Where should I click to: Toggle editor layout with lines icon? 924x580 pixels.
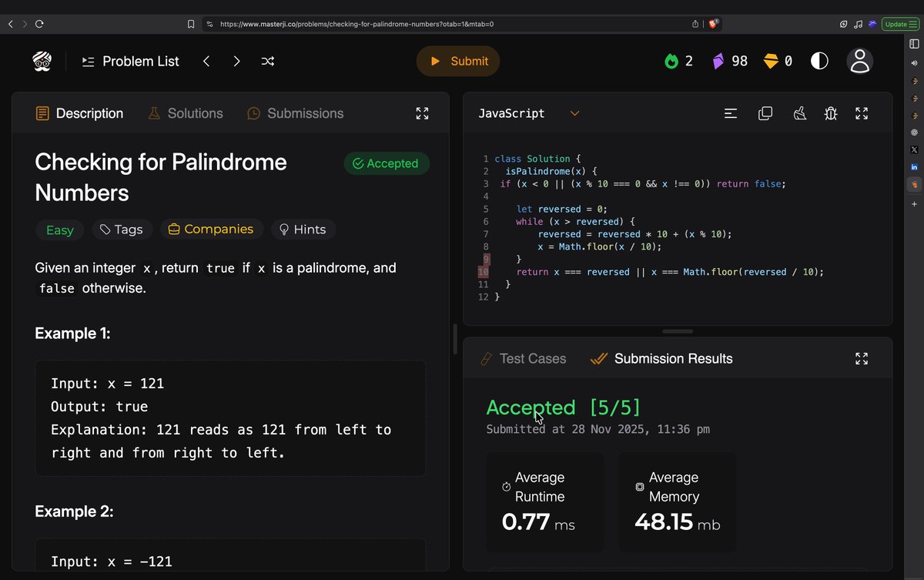pos(730,113)
